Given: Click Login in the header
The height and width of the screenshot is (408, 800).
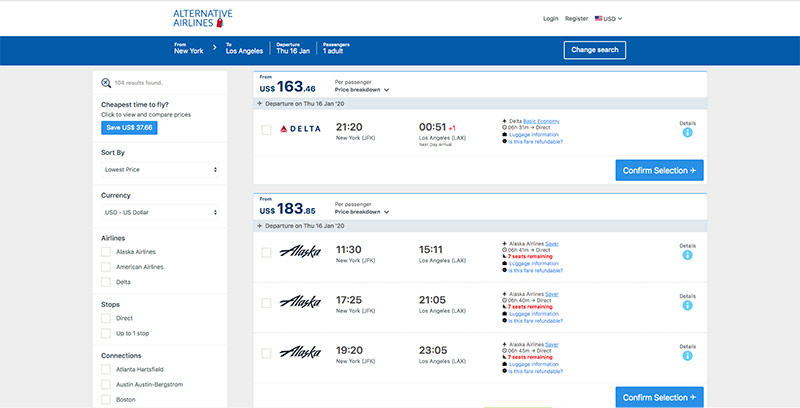Looking at the screenshot, I should tap(551, 18).
